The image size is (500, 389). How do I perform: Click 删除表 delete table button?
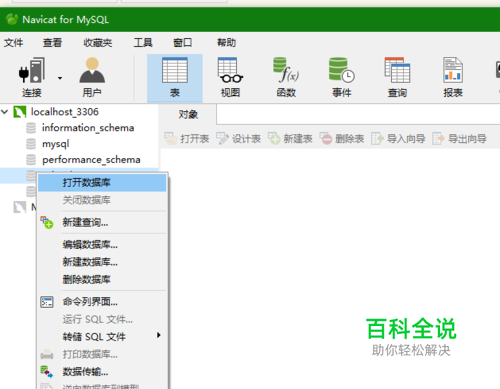(x=342, y=138)
